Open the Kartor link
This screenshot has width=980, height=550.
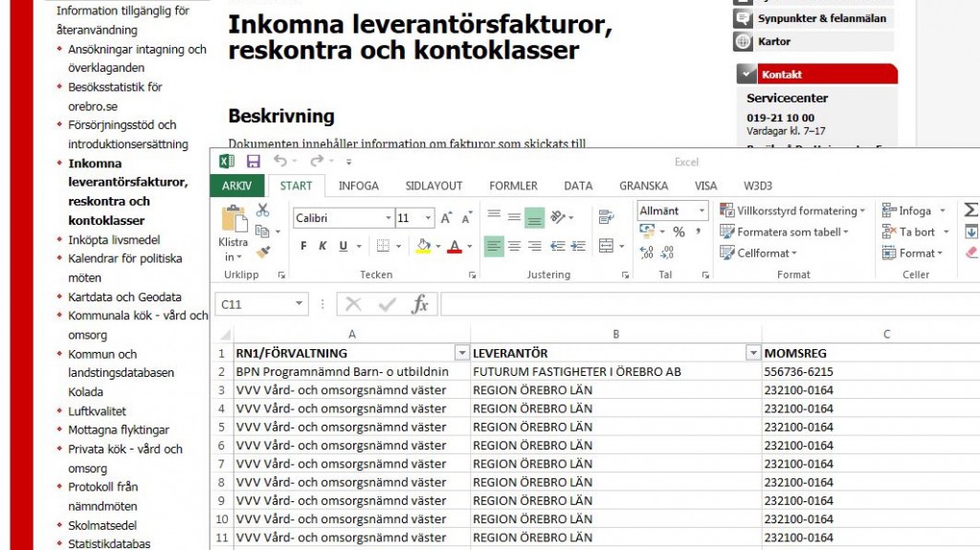coord(773,41)
